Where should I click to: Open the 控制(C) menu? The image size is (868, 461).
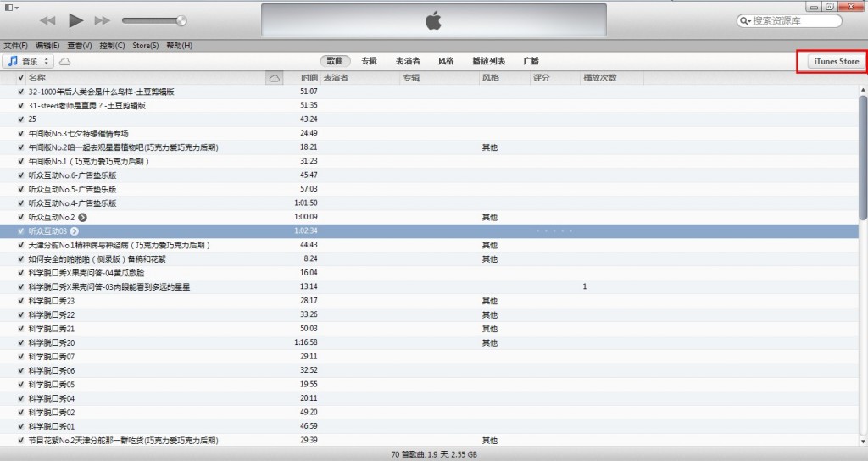coord(112,46)
